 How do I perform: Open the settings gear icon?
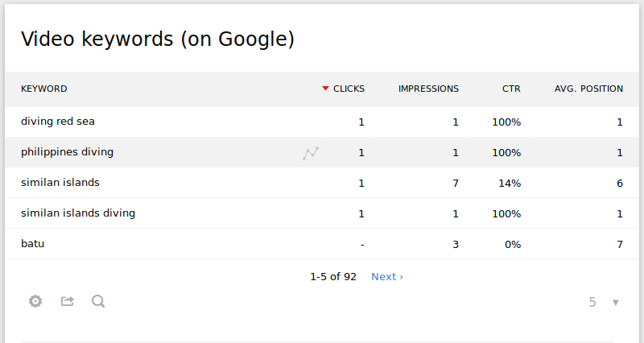point(35,301)
